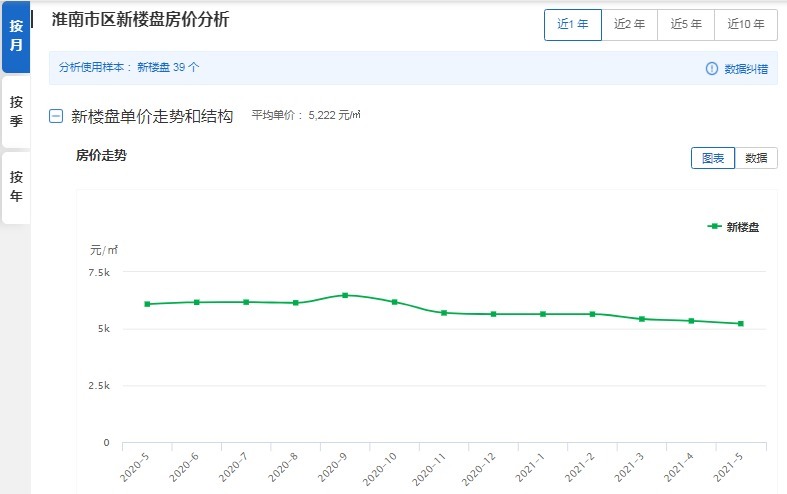Open the 数据纠错 link
The height and width of the screenshot is (494, 787).
(x=746, y=69)
